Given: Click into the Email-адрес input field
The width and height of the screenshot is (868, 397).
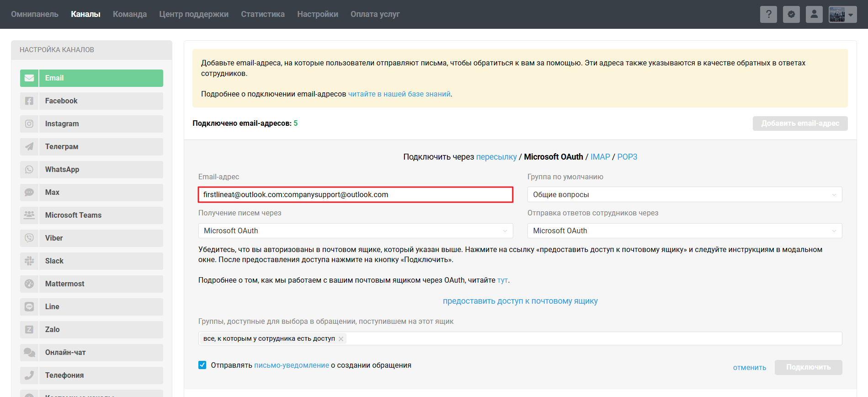Looking at the screenshot, I should point(355,194).
